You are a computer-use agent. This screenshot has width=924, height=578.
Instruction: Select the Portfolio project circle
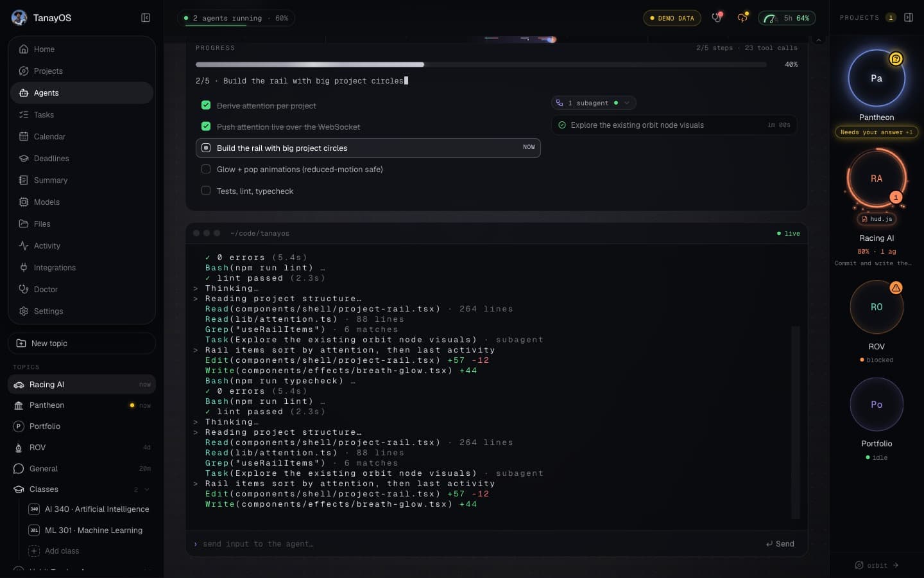[877, 405]
